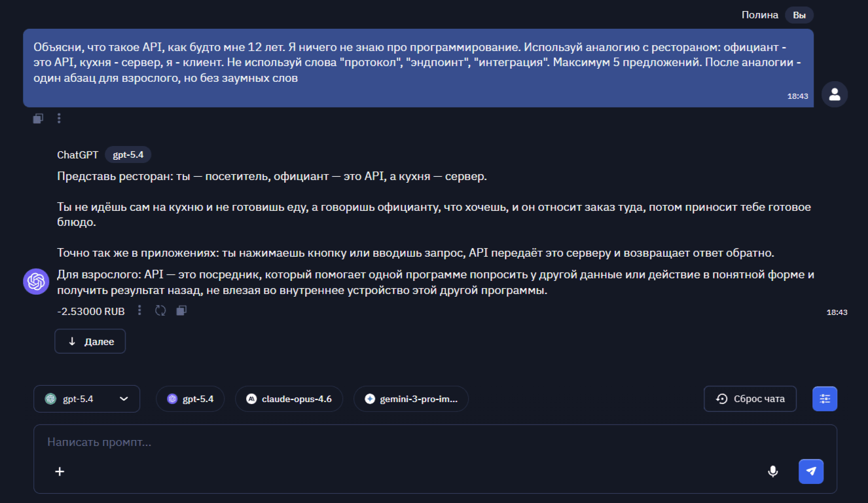The image size is (868, 503).
Task: Copy the ChatGPT response text
Action: (x=181, y=310)
